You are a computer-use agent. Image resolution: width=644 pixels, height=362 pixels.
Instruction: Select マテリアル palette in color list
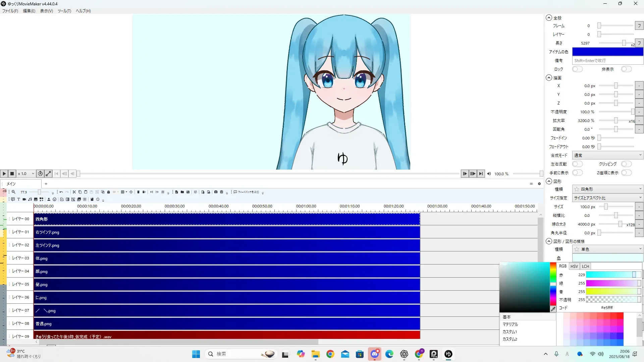coord(510,324)
